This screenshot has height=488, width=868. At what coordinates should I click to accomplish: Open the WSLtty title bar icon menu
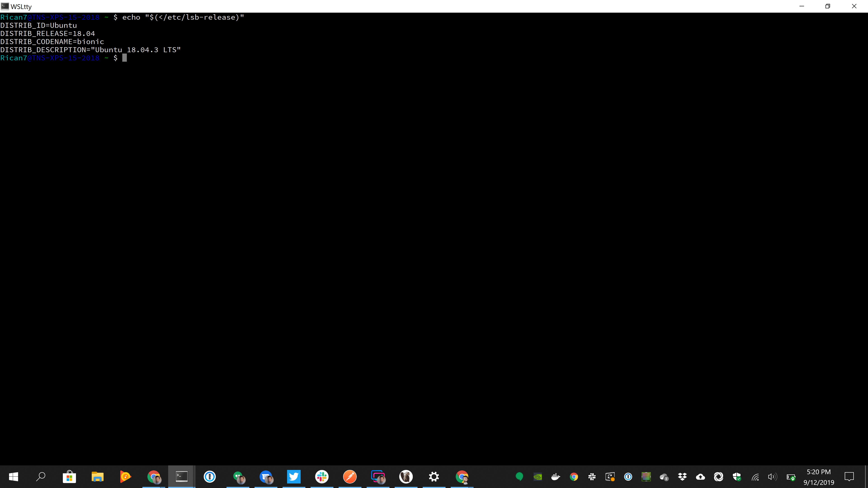(5, 6)
